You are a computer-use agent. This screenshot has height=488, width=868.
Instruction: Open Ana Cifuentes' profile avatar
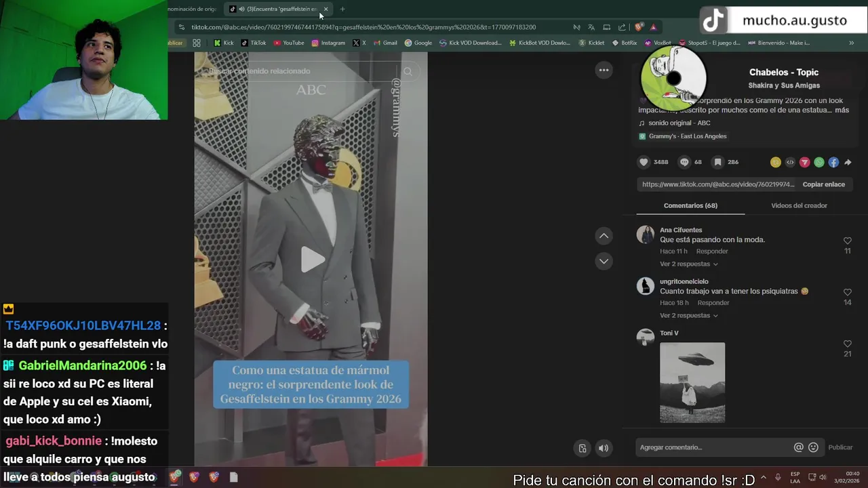[646, 235]
